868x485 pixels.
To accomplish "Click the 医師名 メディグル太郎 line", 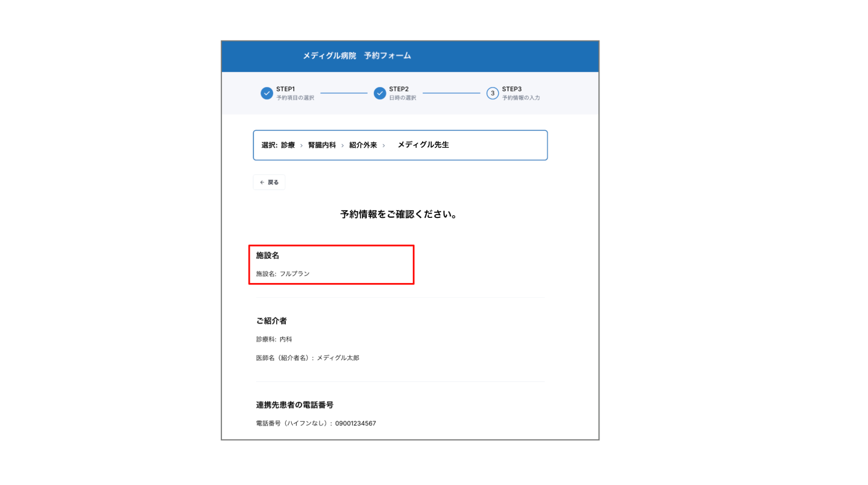I will click(x=307, y=358).
